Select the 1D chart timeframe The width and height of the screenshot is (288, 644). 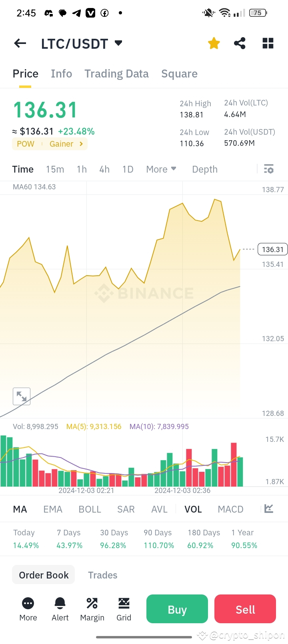point(128,169)
